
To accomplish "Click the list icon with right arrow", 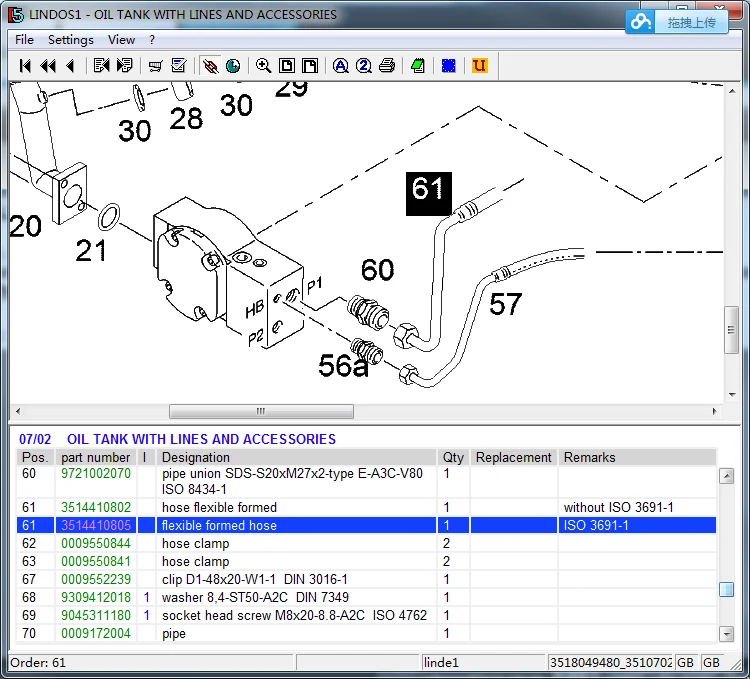I will click(x=124, y=66).
